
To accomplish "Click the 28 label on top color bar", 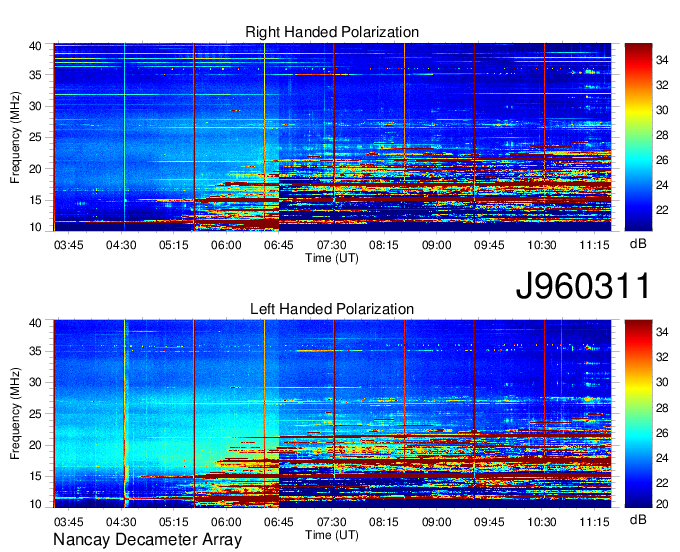I will [x=662, y=135].
